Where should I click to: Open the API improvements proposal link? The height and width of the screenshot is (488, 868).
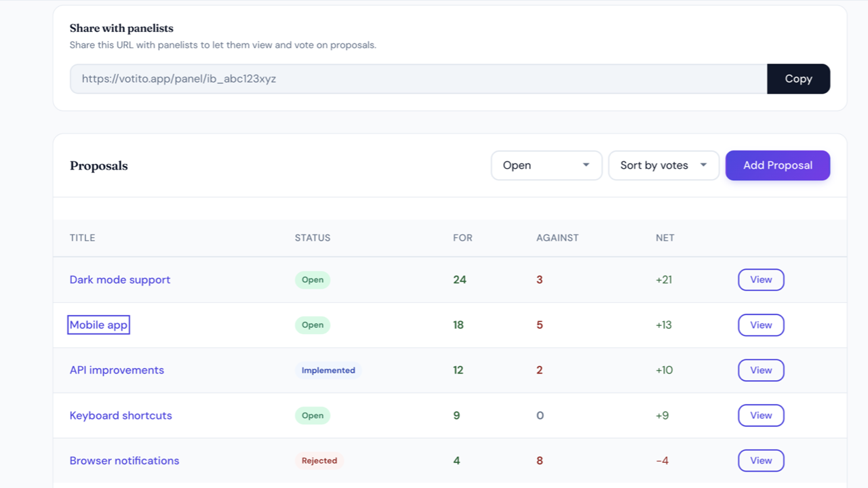click(117, 370)
